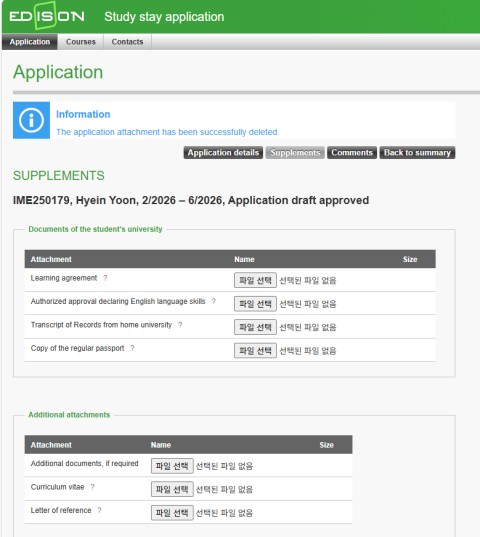480x537 pixels.
Task: Click help question mark next to Curriculum vitae
Action: (92, 487)
